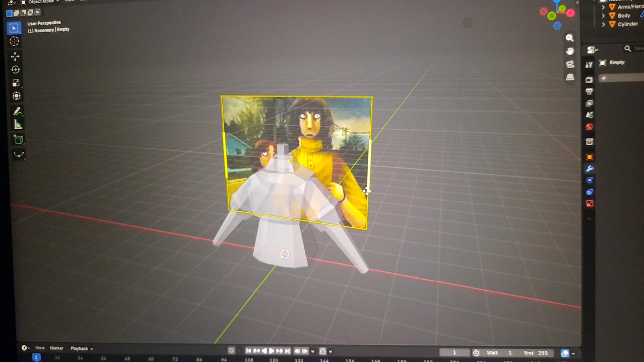
Task: Open the timeline View menu
Action: click(x=40, y=348)
